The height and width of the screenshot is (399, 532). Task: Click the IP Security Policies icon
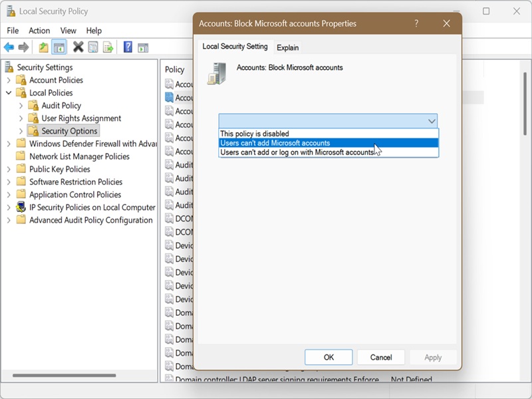(x=21, y=207)
